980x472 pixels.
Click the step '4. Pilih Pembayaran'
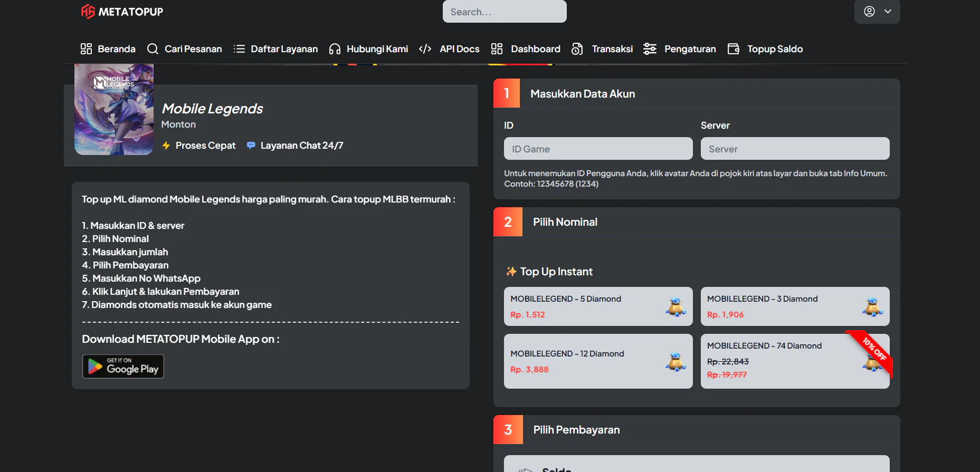point(125,265)
